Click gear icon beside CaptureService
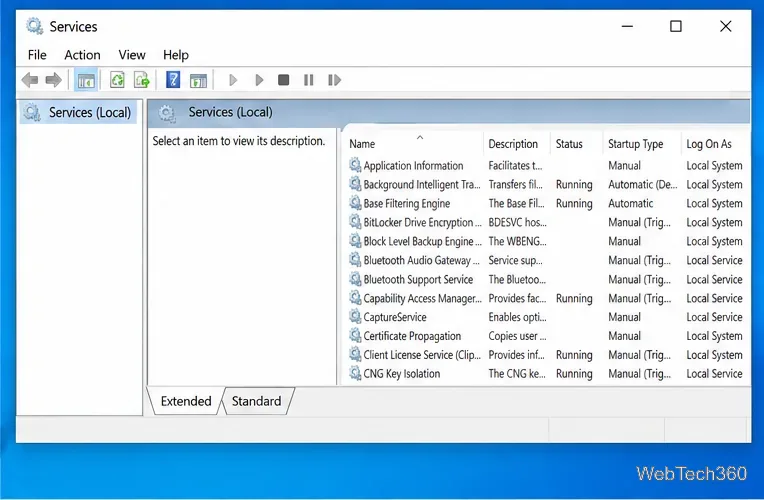 [355, 316]
